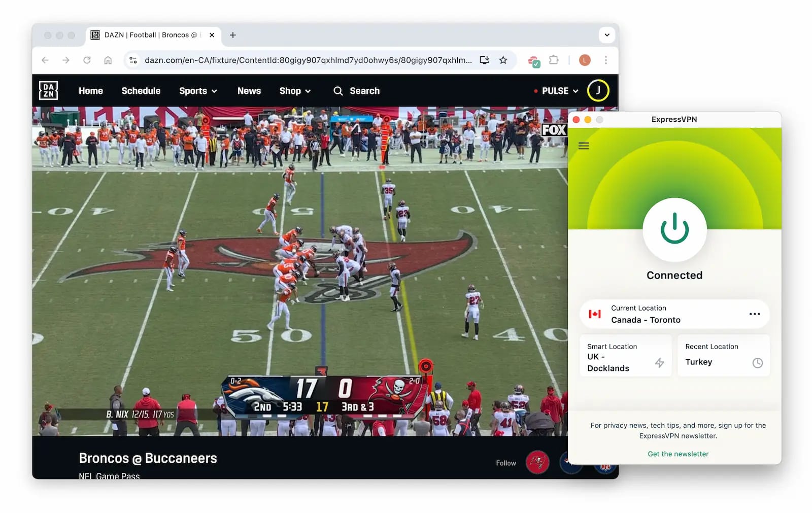Click the Search magnifier in DAZN header
812x513 pixels.
coord(338,91)
